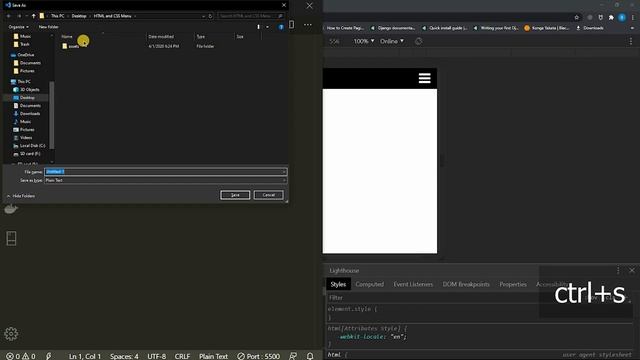The height and width of the screenshot is (360, 640).
Task: Switch to Computed tab in DevTools
Action: tap(369, 284)
